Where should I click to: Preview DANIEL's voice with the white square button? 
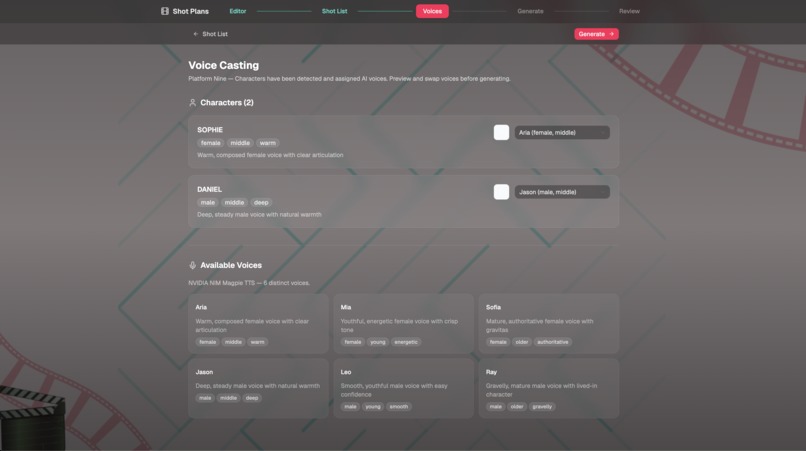pos(501,192)
